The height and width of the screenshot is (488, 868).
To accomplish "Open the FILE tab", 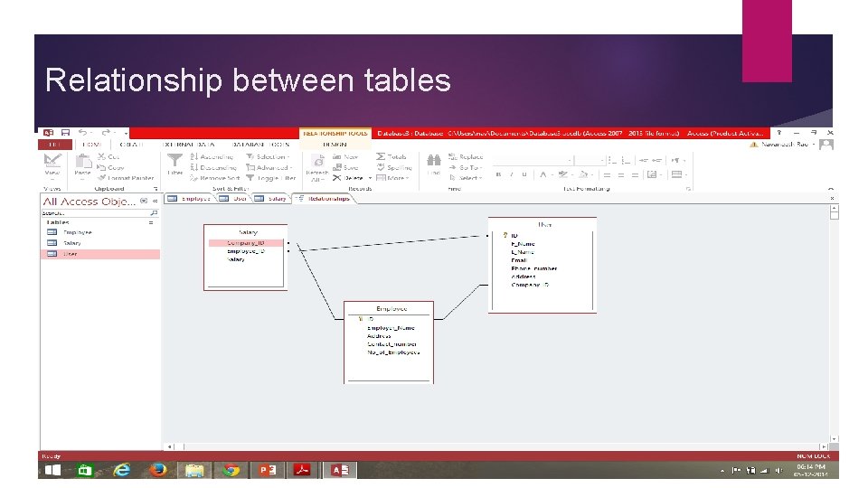I will (x=55, y=145).
